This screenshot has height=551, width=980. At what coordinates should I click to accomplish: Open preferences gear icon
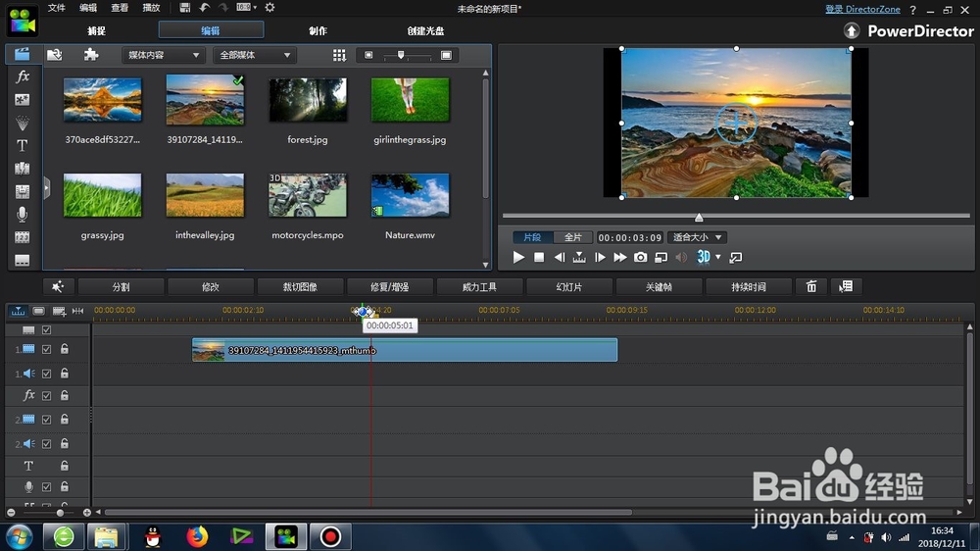270,8
